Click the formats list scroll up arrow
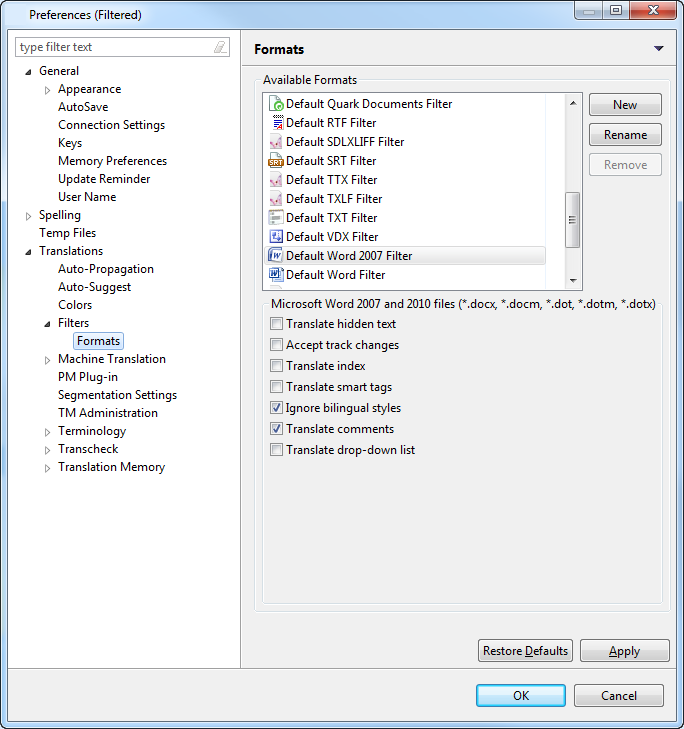 (x=573, y=103)
